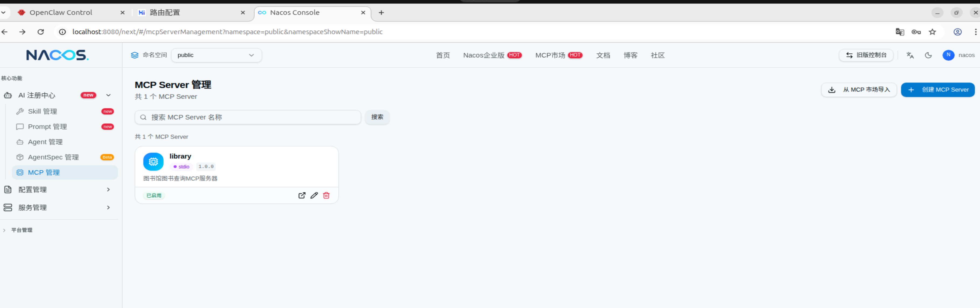980x308 pixels.
Task: Open Google Translate icon in address bar
Action: click(899, 32)
